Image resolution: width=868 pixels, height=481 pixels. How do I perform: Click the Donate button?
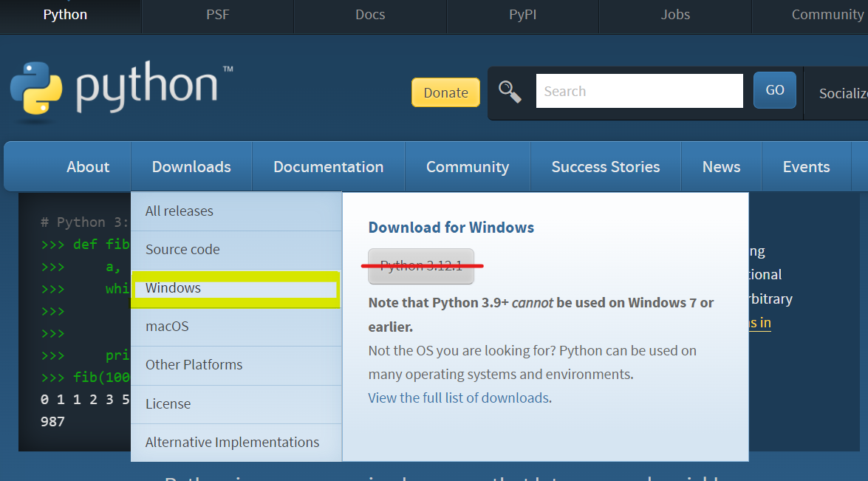click(x=445, y=92)
